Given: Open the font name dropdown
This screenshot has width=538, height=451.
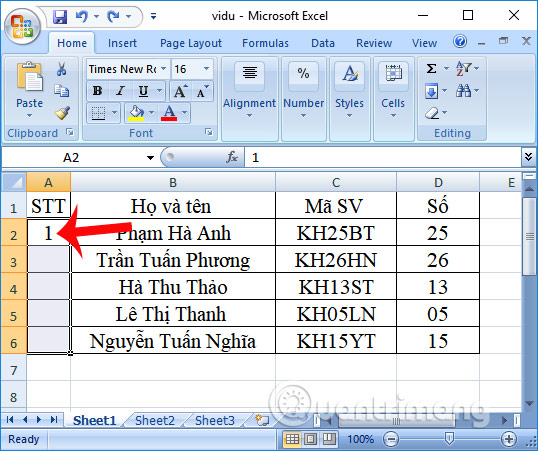Looking at the screenshot, I should point(164,69).
